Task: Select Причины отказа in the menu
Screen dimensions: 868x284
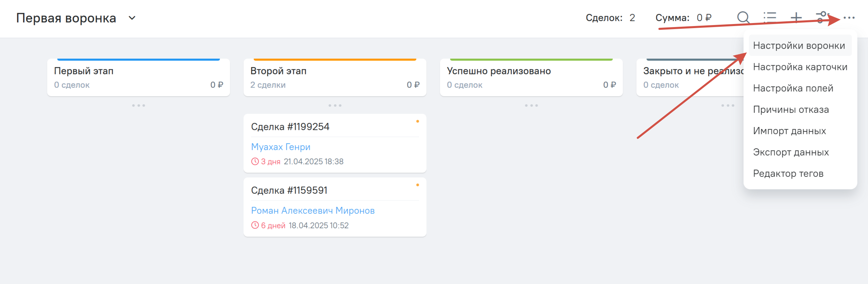Action: [791, 110]
